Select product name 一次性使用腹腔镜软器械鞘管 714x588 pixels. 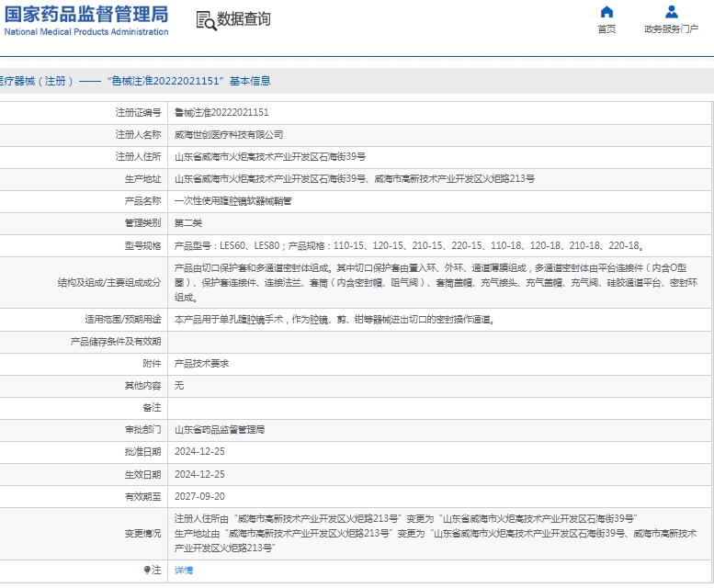coord(233,201)
